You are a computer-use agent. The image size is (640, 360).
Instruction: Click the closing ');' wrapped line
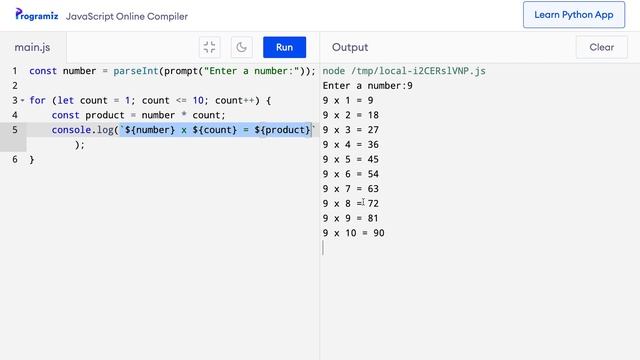click(80, 145)
